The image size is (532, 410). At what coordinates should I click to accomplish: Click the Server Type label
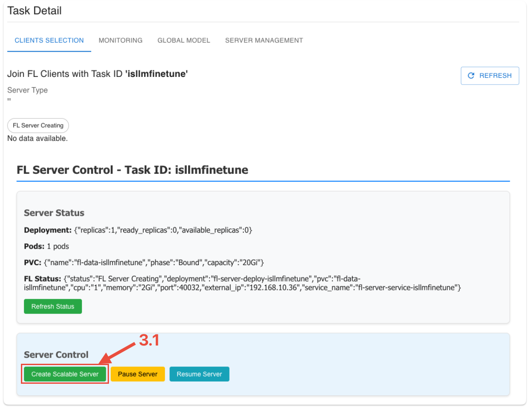[28, 90]
